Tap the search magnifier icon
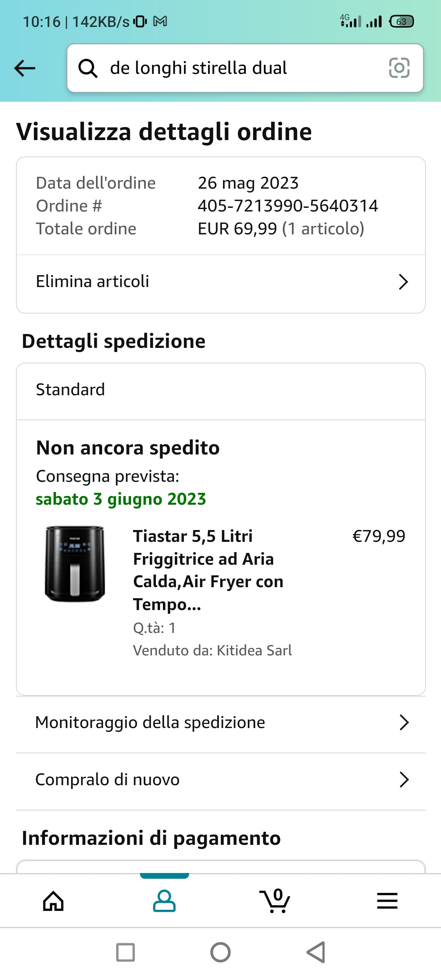Viewport: 441px width, 980px height. pos(88,68)
